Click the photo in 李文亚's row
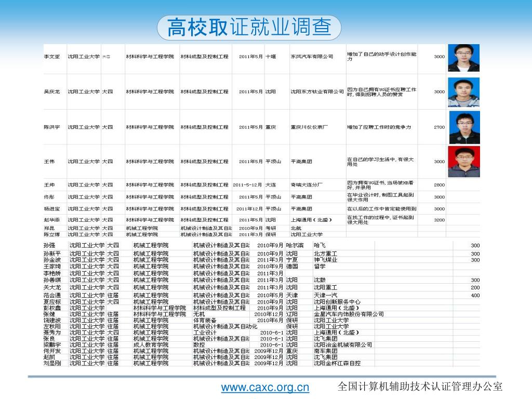 [x=463, y=58]
